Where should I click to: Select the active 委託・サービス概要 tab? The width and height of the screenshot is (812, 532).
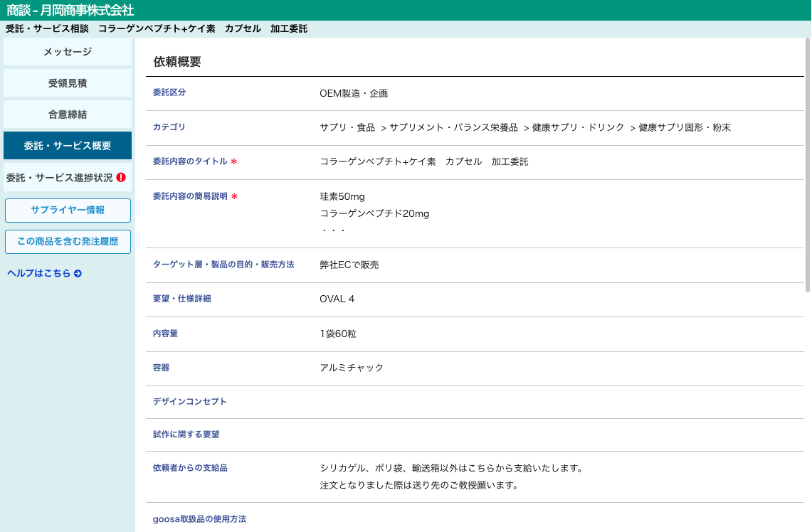[x=68, y=146]
